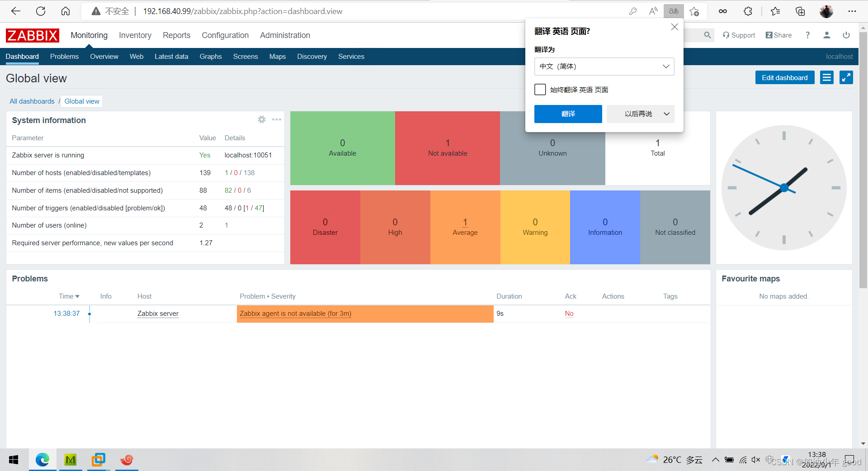Switch to the Problems submenu tab
Viewport: 868px width, 471px height.
64,57
